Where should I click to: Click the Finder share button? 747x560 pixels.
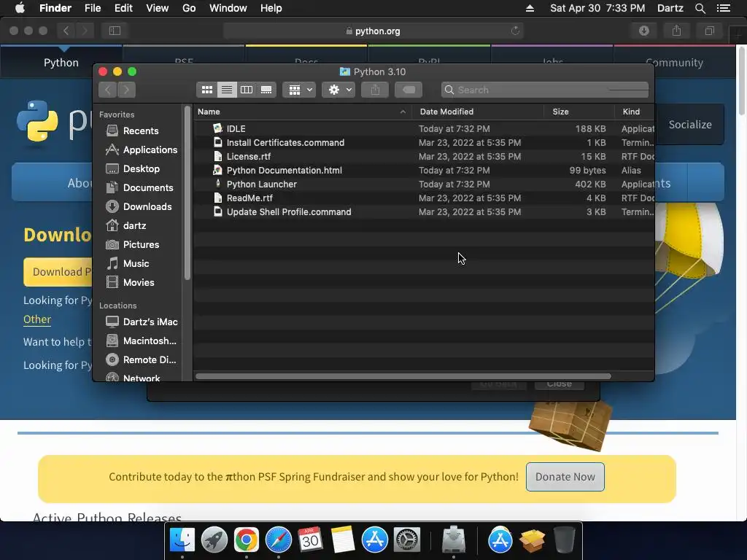coord(375,90)
